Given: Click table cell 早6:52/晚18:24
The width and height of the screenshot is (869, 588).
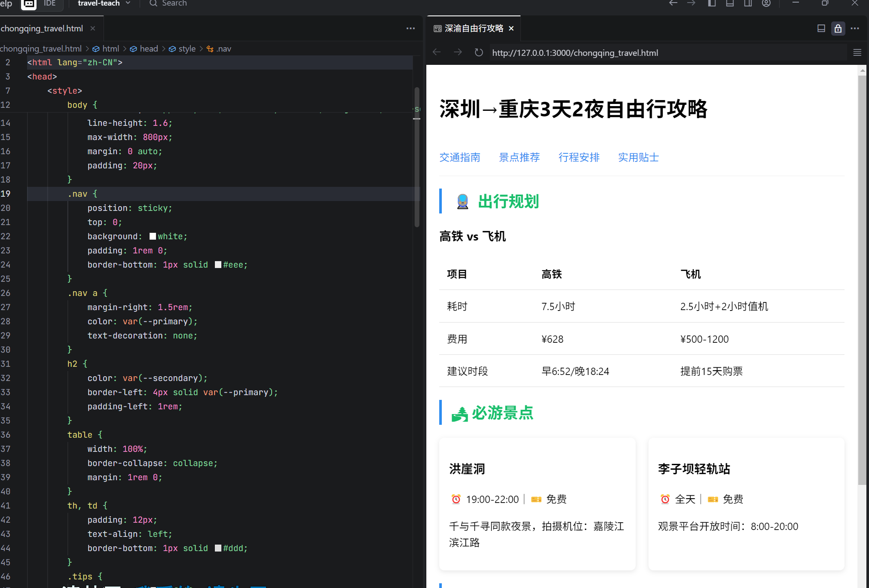Looking at the screenshot, I should tap(575, 371).
